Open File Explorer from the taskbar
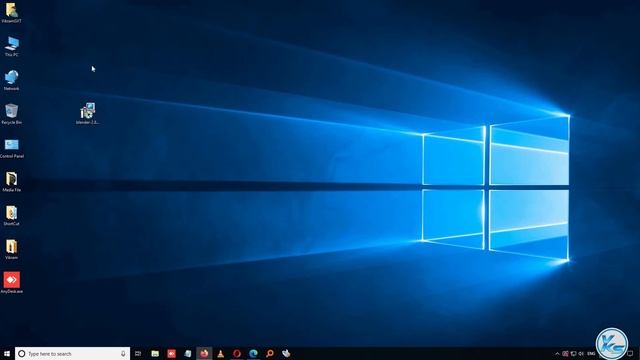The width and height of the screenshot is (640, 360). pos(155,353)
